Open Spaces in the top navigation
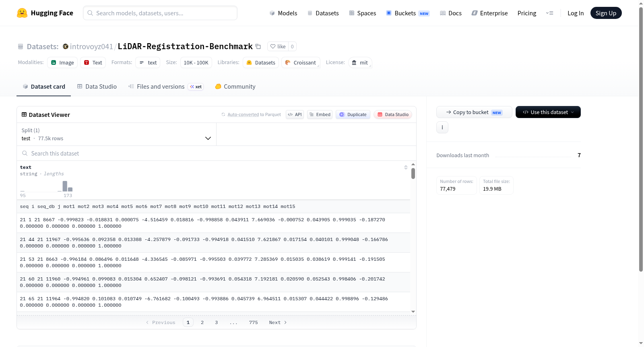 click(x=362, y=13)
